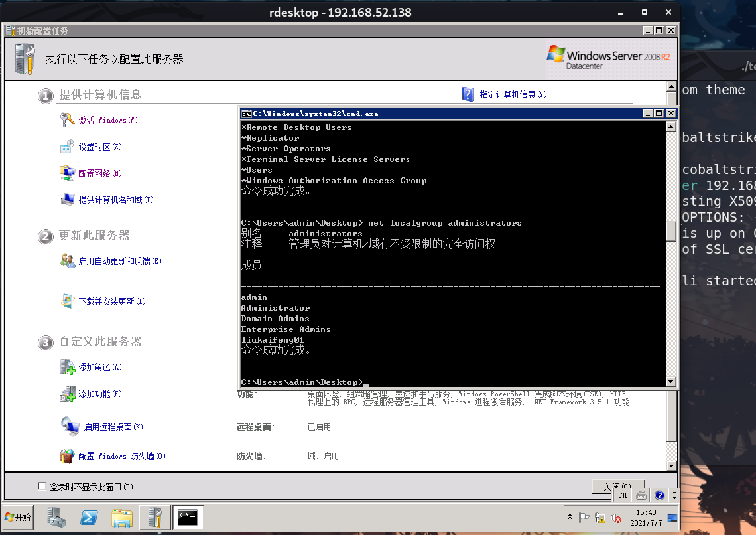Check 登录时不显示此窗口 checkbox
The height and width of the screenshot is (535, 756).
pos(42,487)
